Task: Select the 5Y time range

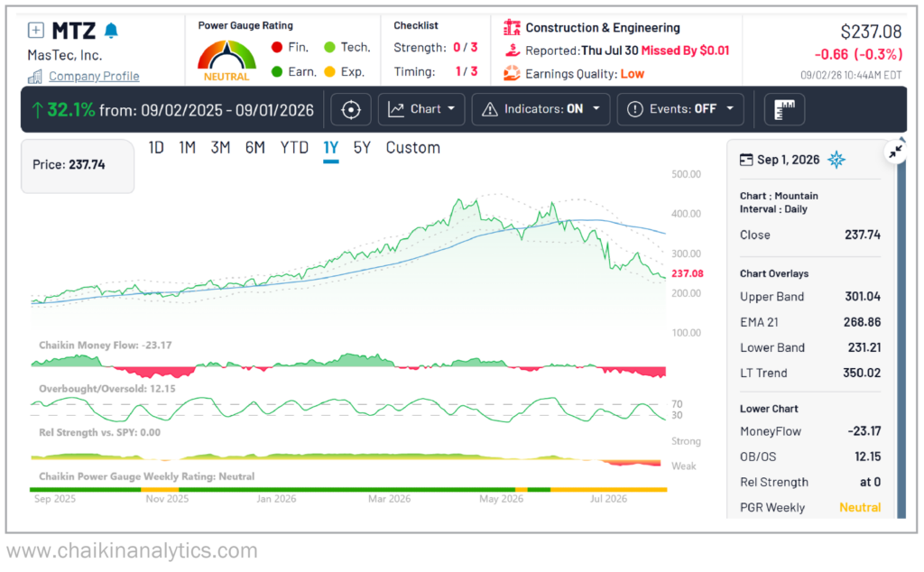Action: (x=362, y=148)
